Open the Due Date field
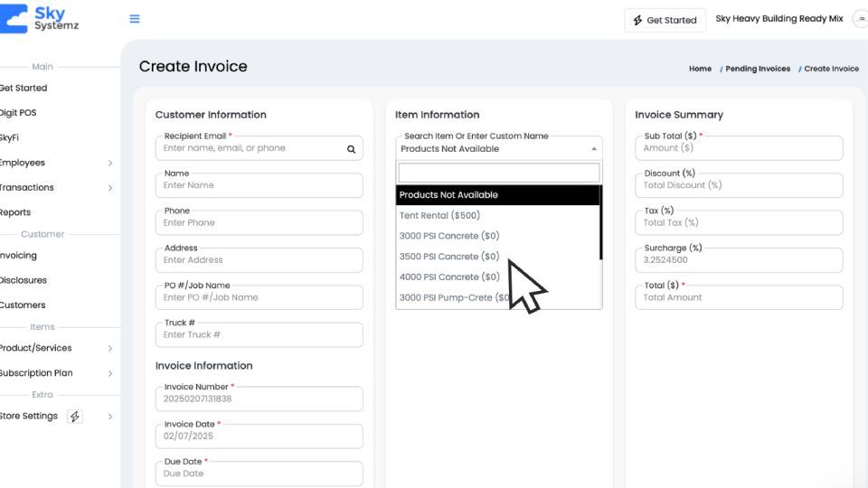 tap(259, 474)
